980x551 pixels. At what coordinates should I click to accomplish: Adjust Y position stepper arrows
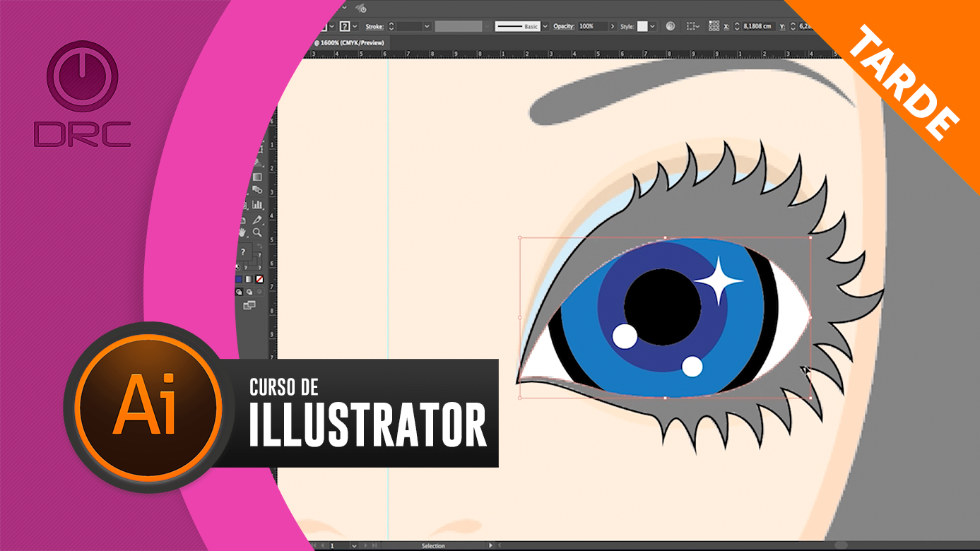click(x=793, y=26)
